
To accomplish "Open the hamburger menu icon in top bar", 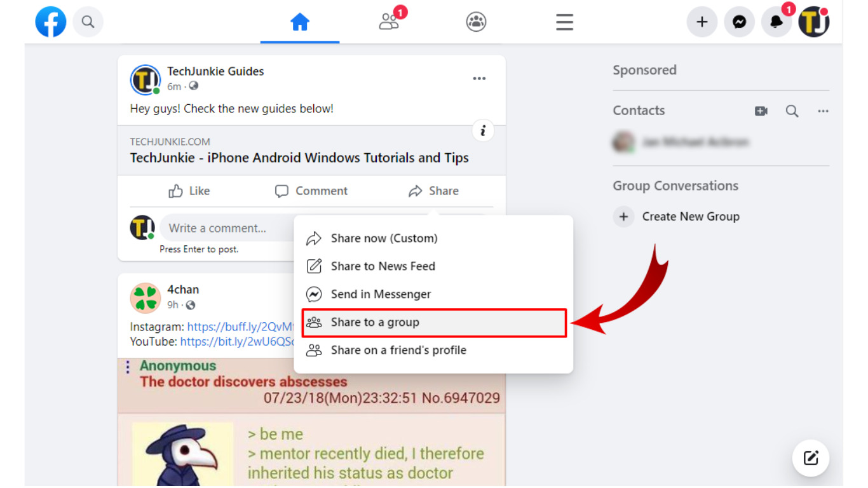I will click(564, 22).
